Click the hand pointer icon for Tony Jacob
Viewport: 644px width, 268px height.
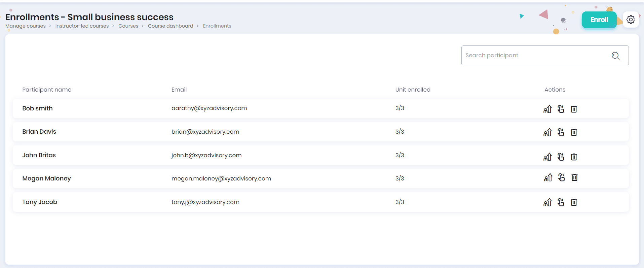tap(561, 202)
